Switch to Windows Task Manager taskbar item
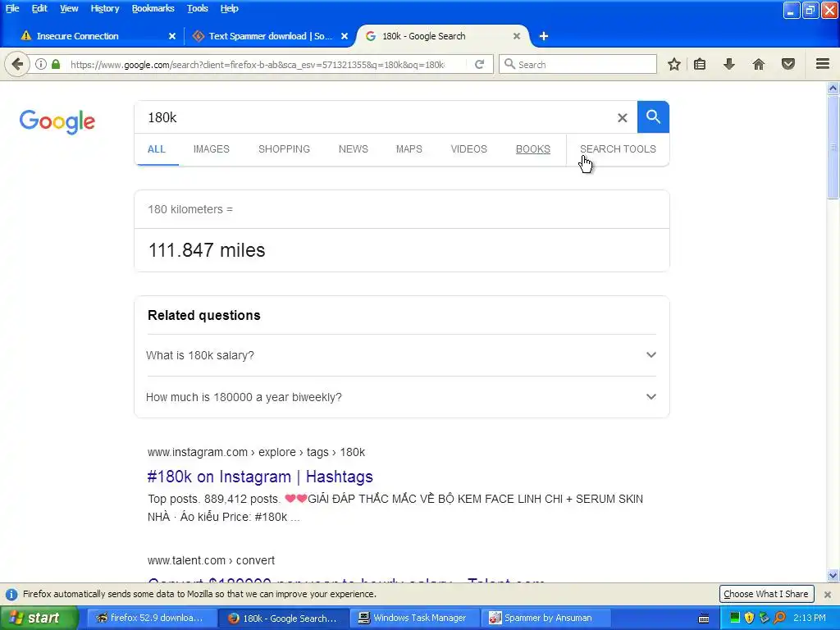The height and width of the screenshot is (630, 840). click(x=414, y=619)
